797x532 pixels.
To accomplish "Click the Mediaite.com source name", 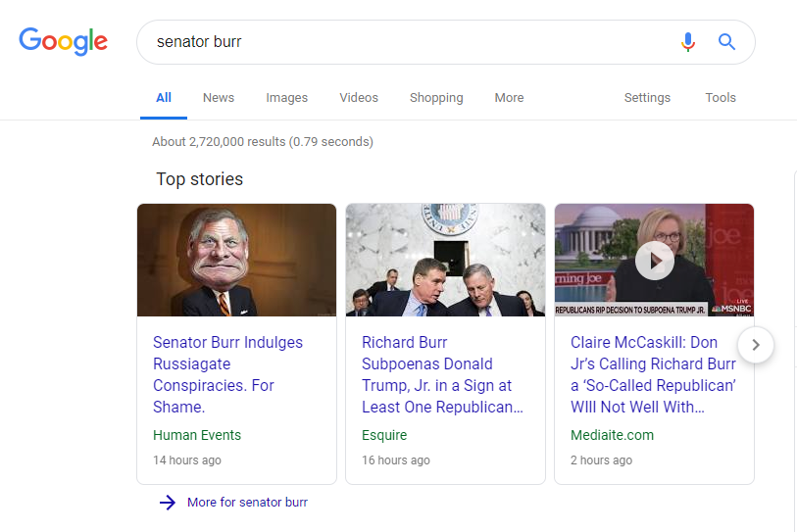I will click(x=612, y=435).
